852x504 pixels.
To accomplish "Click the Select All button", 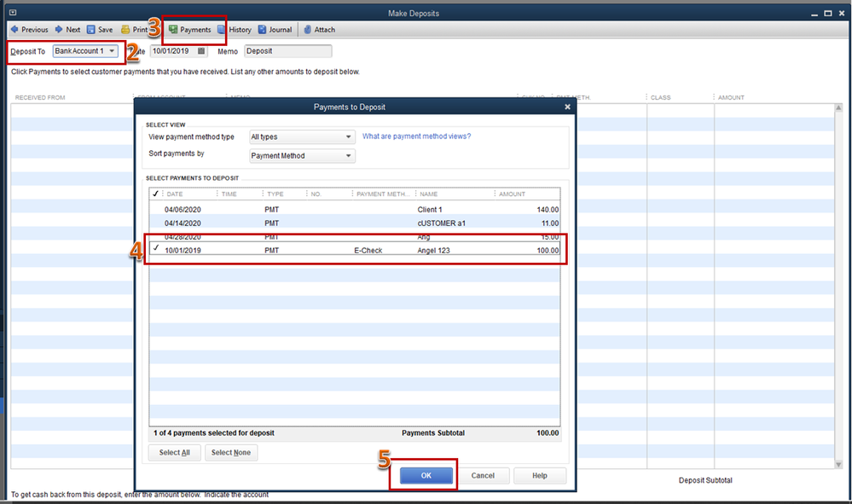I will [175, 453].
